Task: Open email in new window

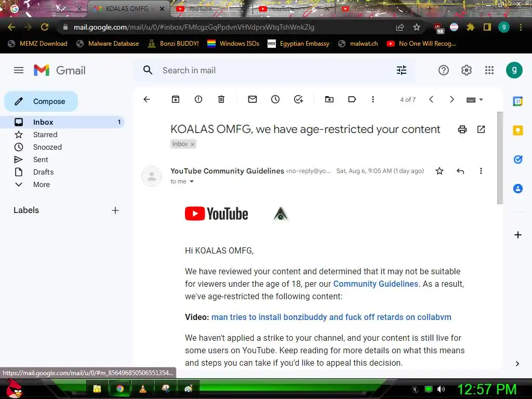Action: [x=481, y=129]
